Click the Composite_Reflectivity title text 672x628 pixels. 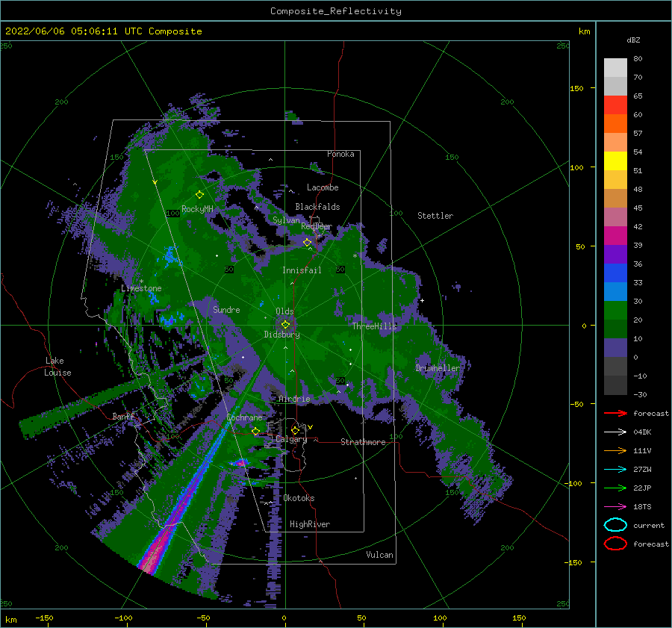pyautogui.click(x=335, y=11)
